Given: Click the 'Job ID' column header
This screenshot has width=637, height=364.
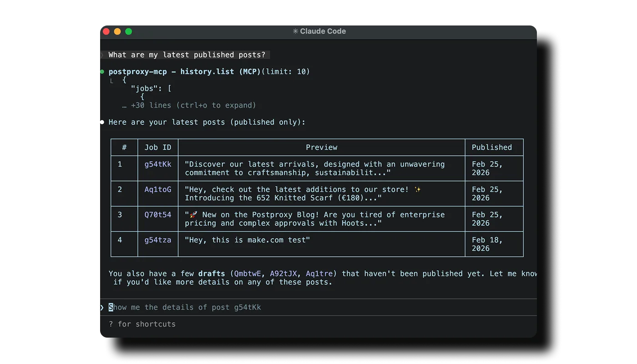Looking at the screenshot, I should [158, 147].
